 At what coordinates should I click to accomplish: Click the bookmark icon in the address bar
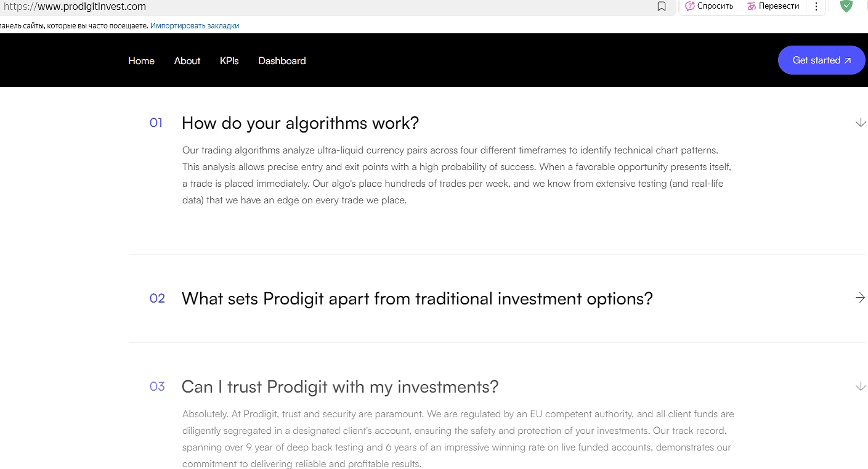point(662,7)
